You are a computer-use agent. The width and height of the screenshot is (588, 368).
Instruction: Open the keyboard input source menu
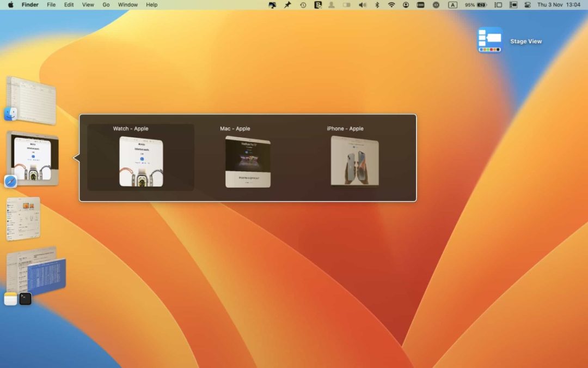453,5
